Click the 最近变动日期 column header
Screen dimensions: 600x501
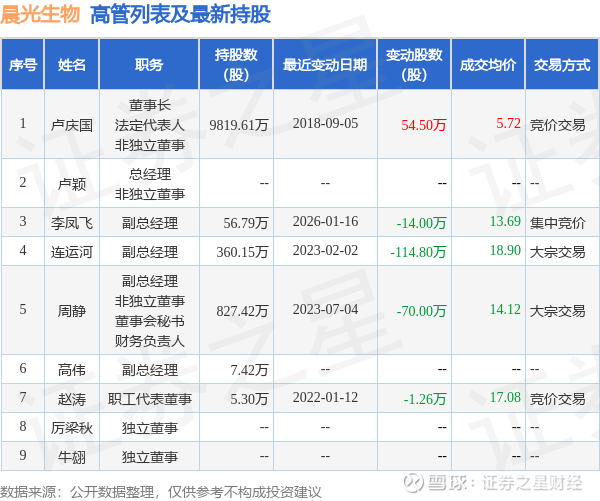(325, 64)
